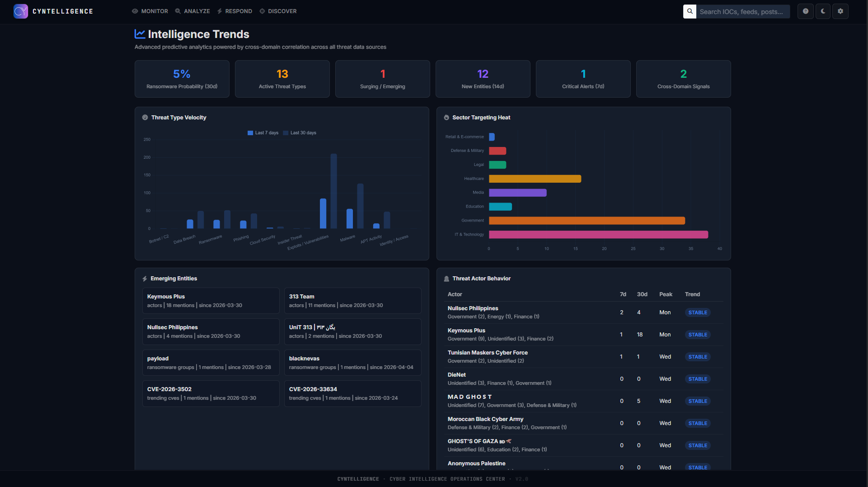
Task: Click the Peak column header
Action: pos(666,294)
